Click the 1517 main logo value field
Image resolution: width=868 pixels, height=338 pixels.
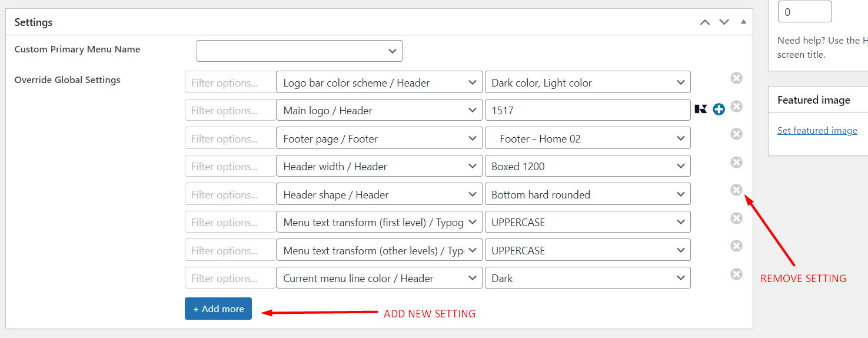(x=588, y=110)
